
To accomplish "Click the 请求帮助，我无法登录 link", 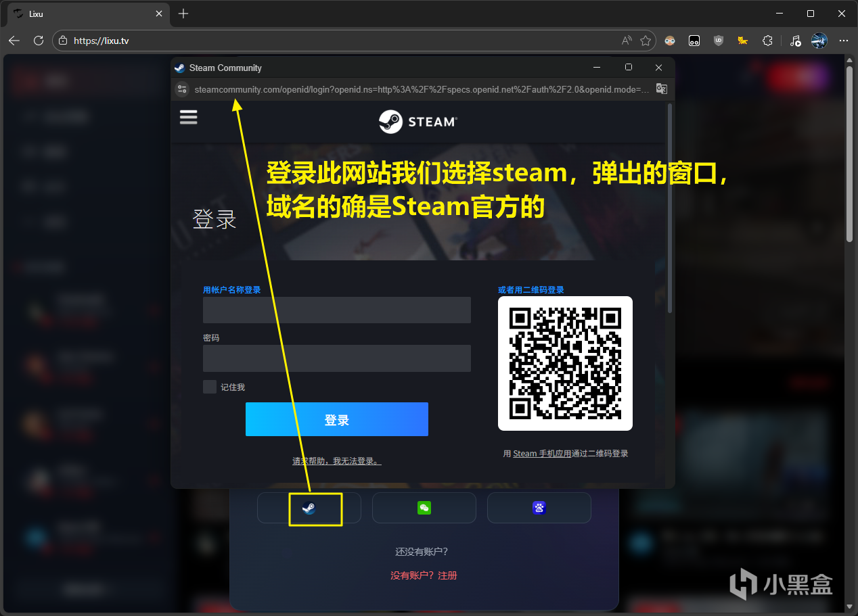I will point(336,461).
